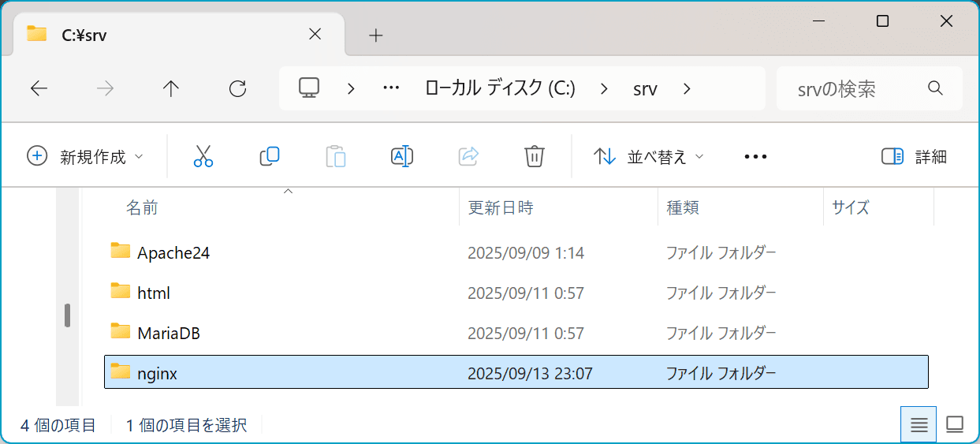
Task: Toggle the 詳細 details pane
Action: tap(914, 156)
